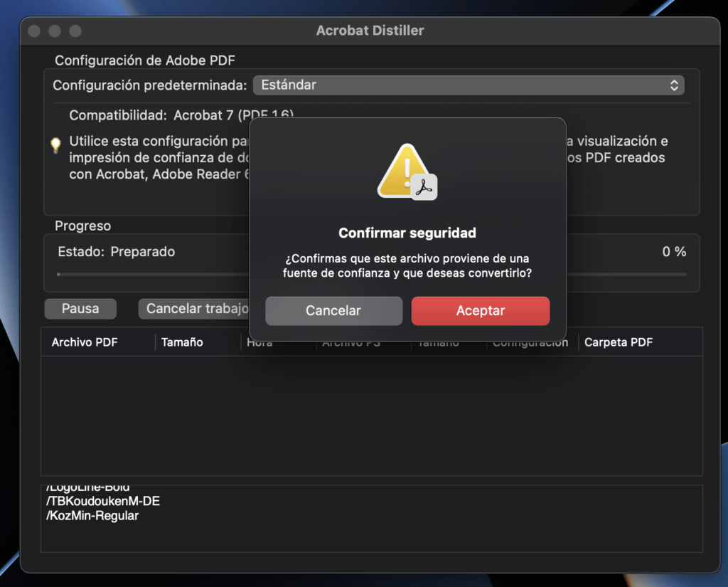
Task: Dismiss the dialog with Cancelar
Action: 334,310
